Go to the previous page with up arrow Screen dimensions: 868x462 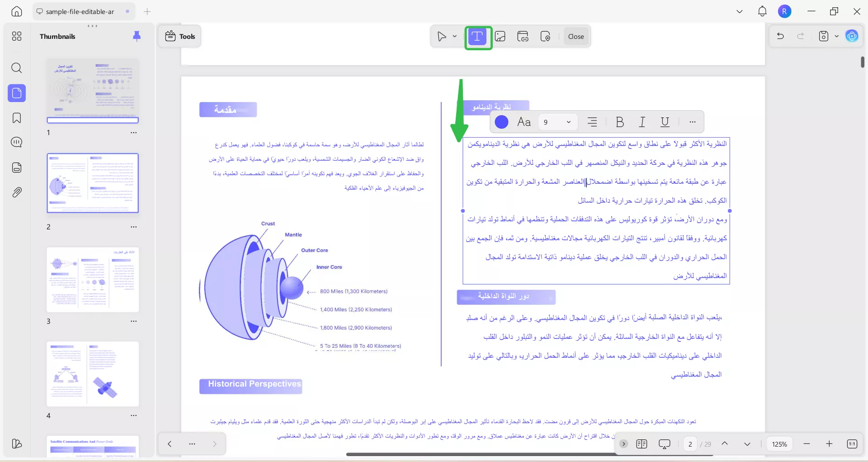[725, 444]
